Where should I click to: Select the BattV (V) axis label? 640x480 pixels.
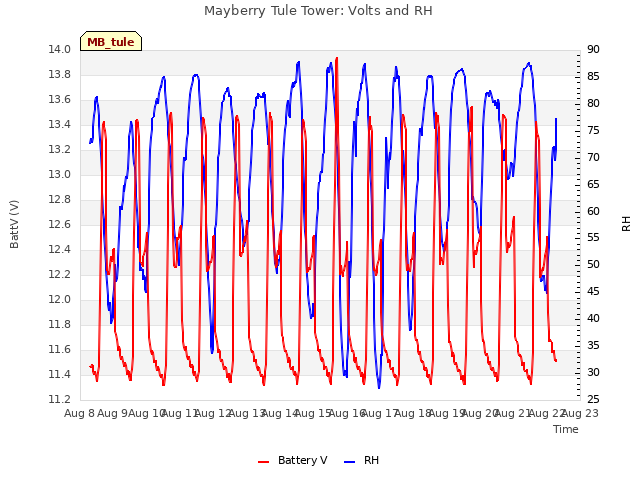pos(14,224)
